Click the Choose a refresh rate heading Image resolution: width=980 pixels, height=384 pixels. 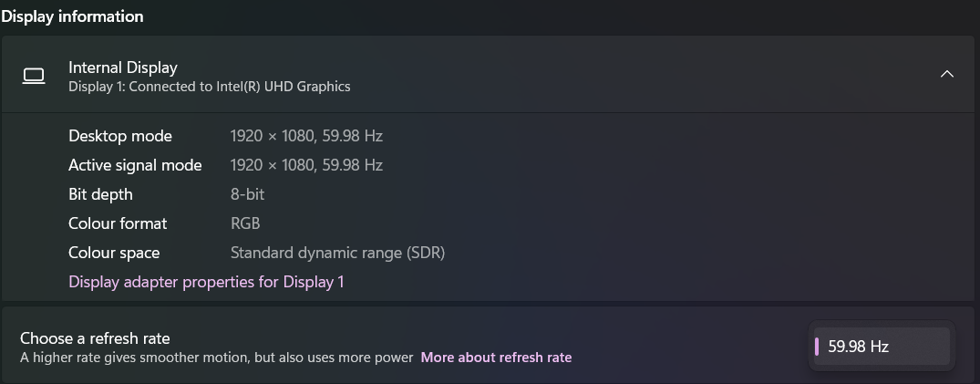95,338
